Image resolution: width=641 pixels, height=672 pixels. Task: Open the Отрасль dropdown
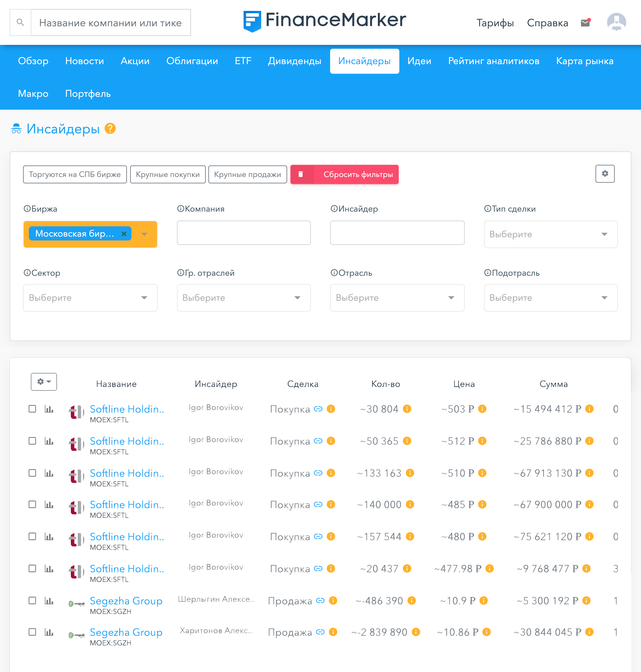[x=397, y=298]
